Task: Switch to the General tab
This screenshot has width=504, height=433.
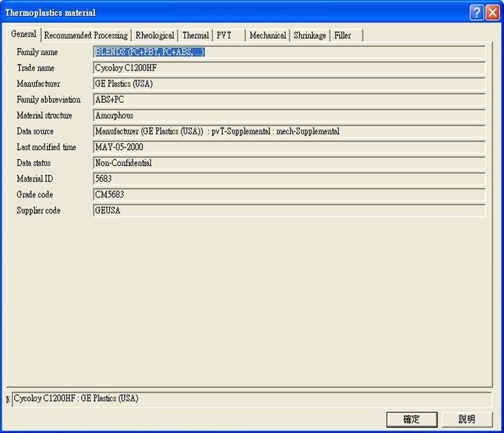Action: coord(24,34)
